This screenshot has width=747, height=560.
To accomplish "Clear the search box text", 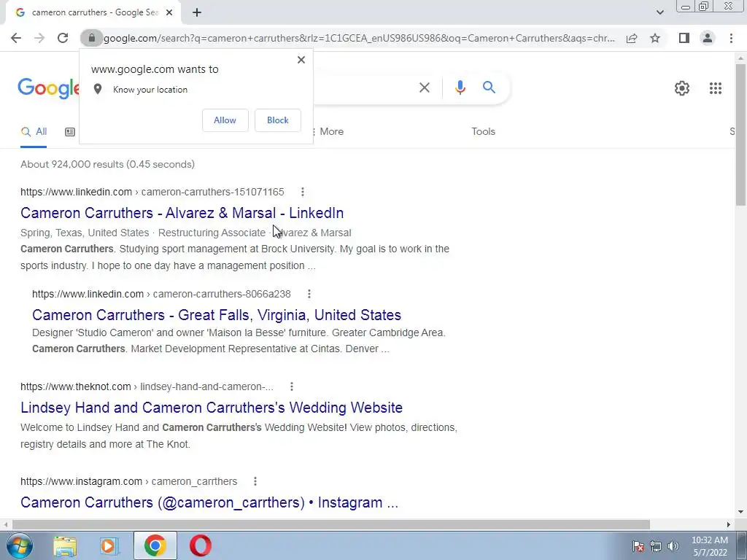I will coord(424,87).
